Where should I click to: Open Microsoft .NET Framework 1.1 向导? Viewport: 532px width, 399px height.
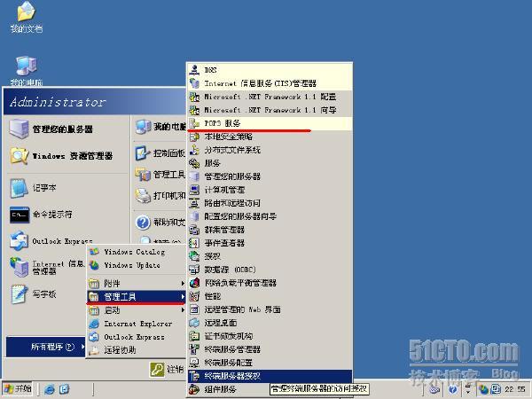(x=270, y=110)
